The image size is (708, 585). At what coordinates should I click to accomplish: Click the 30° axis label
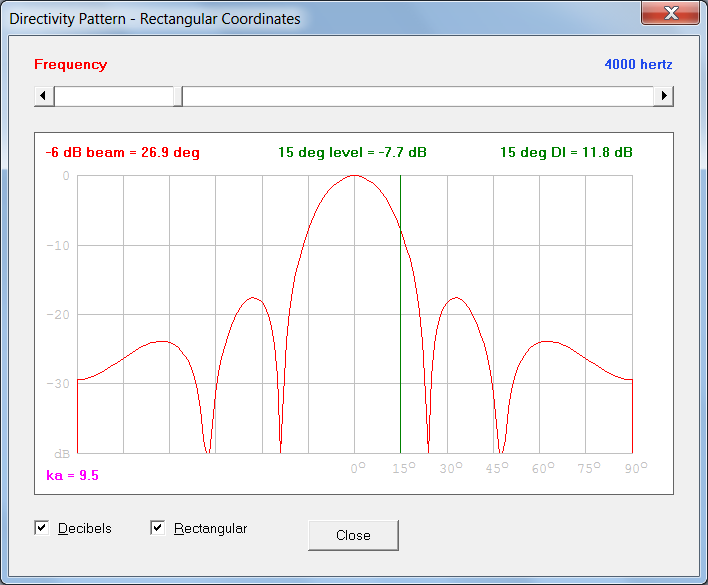tap(451, 468)
